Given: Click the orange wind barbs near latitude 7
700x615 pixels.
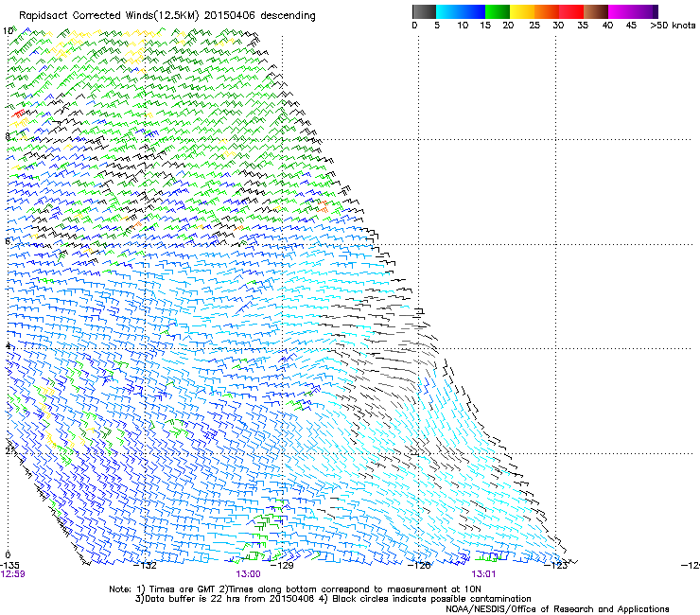Looking at the screenshot, I should pyautogui.click(x=323, y=206).
